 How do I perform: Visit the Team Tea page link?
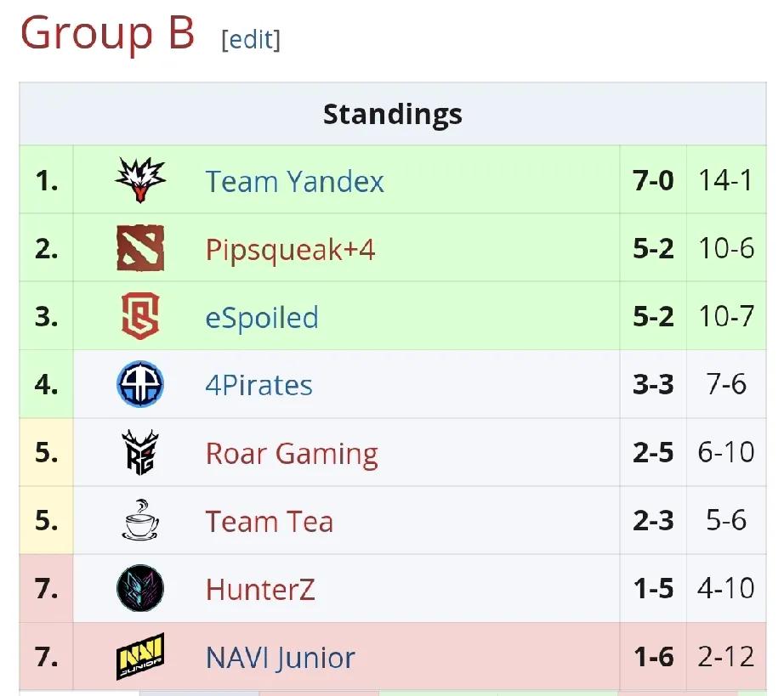coord(269,522)
